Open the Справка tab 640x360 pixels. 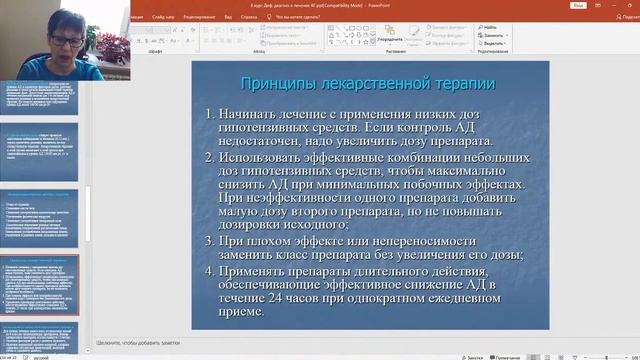point(249,17)
